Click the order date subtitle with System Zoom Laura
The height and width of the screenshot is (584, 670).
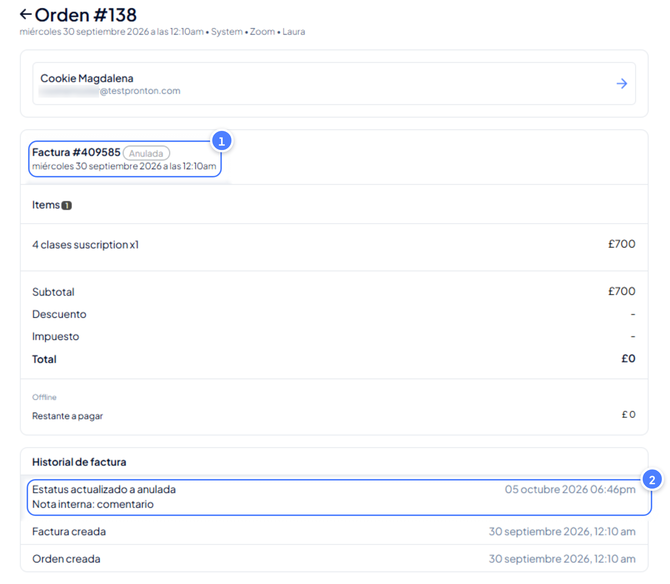point(162,32)
